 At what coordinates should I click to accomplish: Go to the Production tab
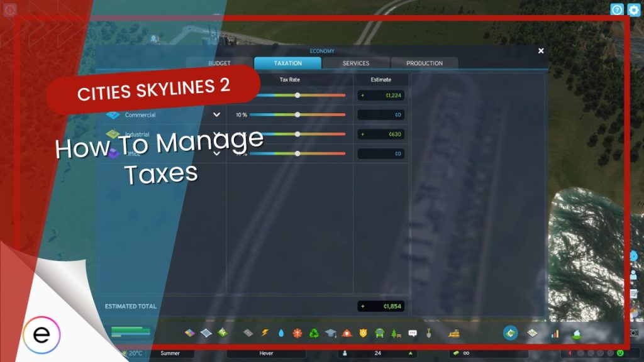pos(425,63)
